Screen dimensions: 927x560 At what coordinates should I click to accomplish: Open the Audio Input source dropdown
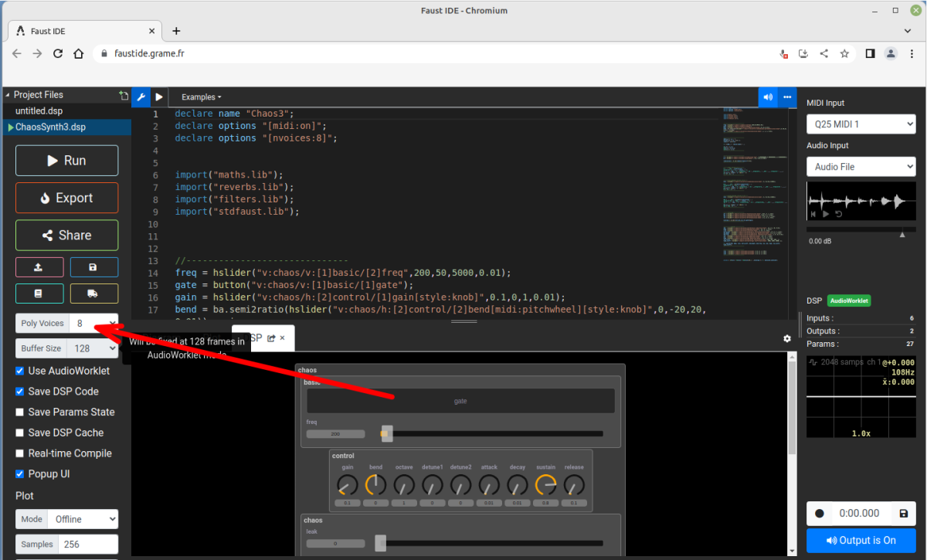click(861, 167)
